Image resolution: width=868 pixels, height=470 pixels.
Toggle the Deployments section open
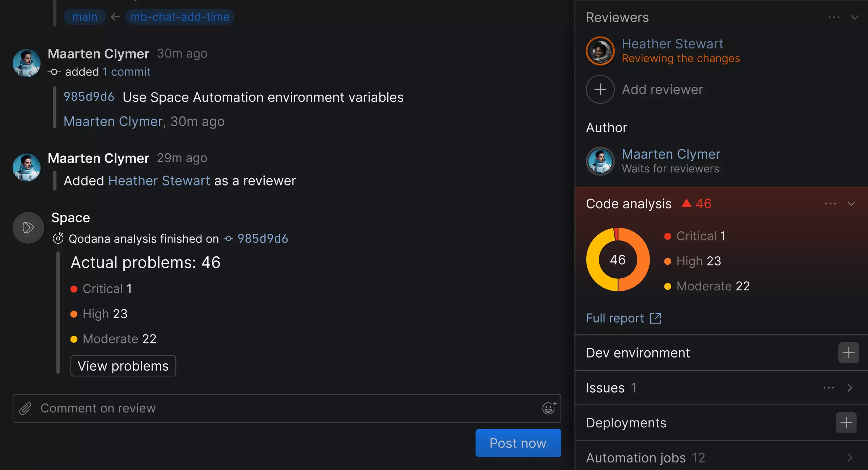point(626,423)
